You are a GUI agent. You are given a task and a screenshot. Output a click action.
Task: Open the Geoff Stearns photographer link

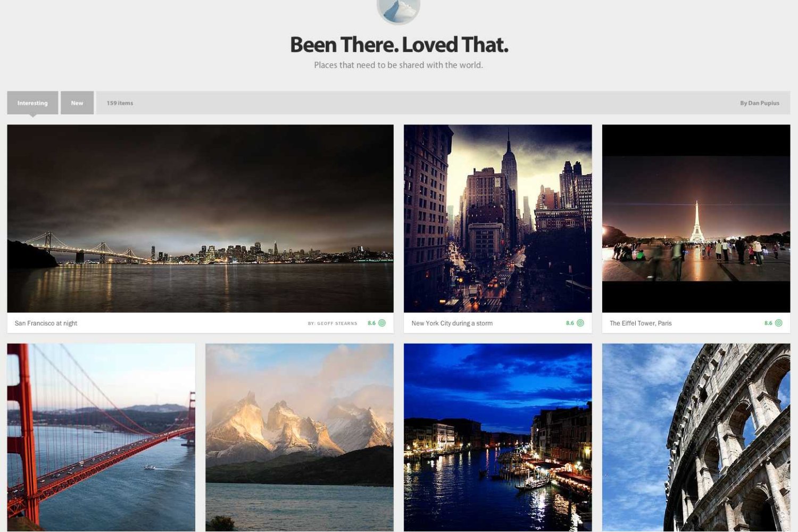[332, 323]
